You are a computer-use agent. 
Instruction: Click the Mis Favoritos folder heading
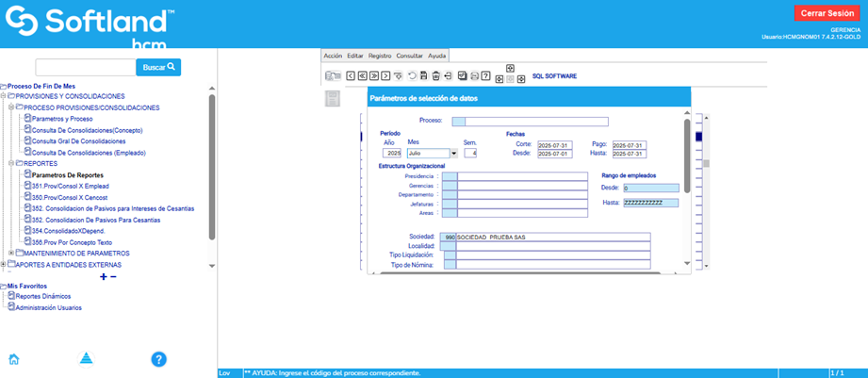[26, 286]
